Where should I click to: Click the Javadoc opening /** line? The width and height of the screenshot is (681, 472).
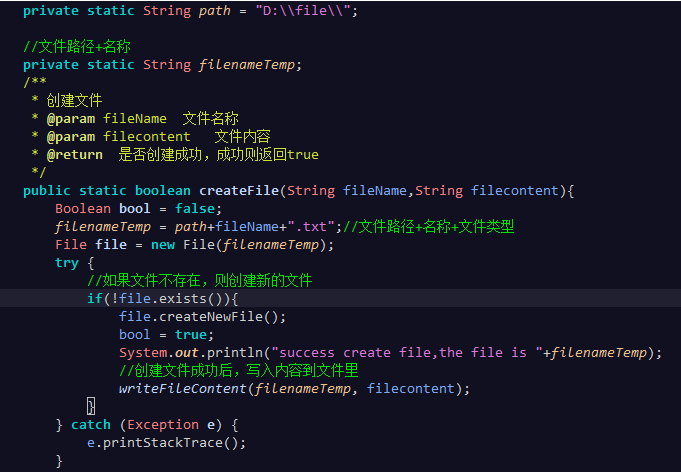coord(35,81)
